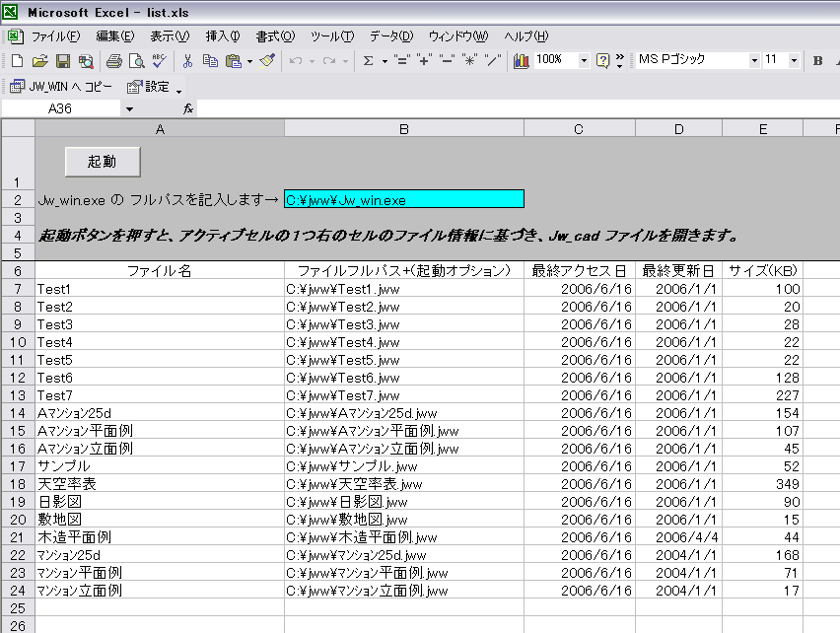Select column C header
Viewport: 840px width, 633px height.
[579, 129]
